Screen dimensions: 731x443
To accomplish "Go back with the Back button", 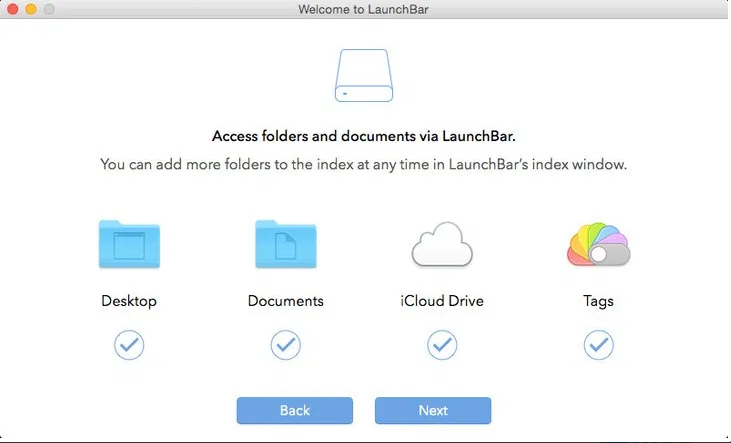I will click(x=294, y=410).
